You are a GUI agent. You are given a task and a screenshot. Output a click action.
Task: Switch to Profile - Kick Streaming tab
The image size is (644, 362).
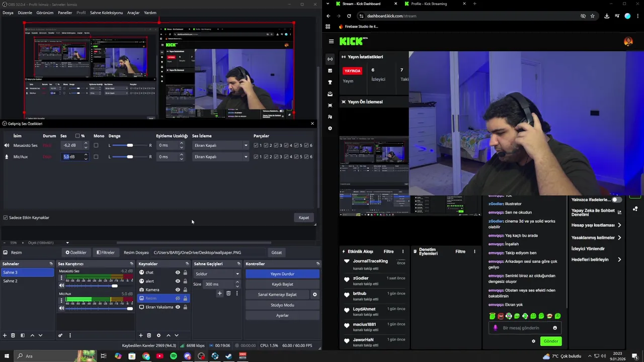(x=429, y=4)
